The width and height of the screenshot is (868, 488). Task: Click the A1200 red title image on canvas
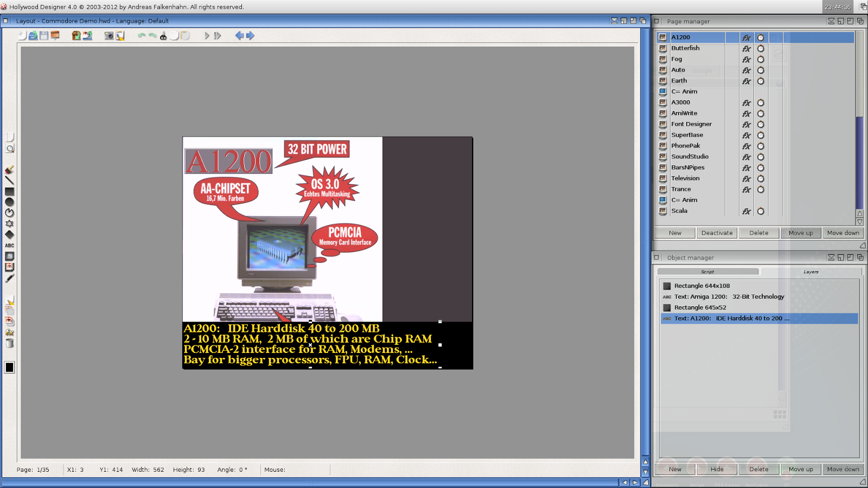(228, 161)
